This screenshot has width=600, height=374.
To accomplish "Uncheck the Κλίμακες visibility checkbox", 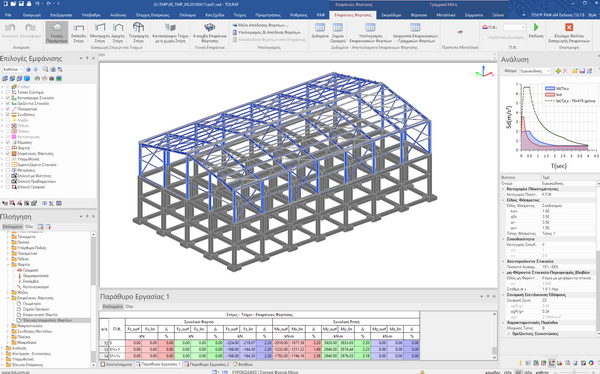I will (8, 142).
